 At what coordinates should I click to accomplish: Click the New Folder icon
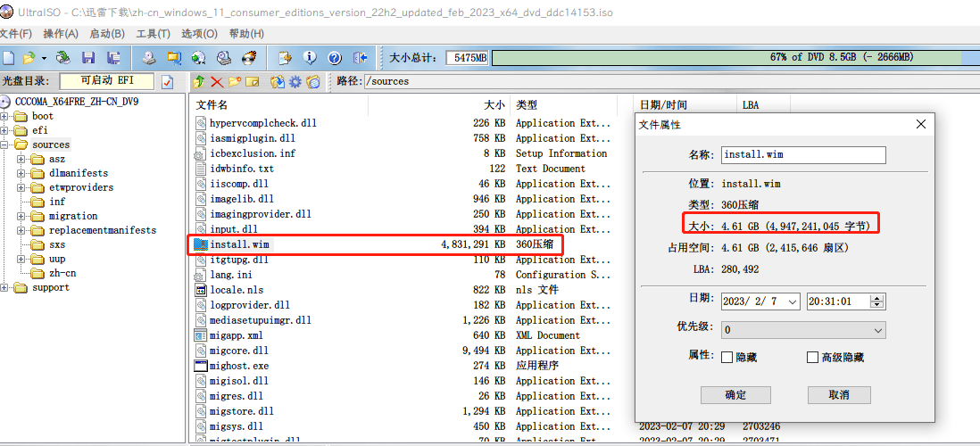235,82
